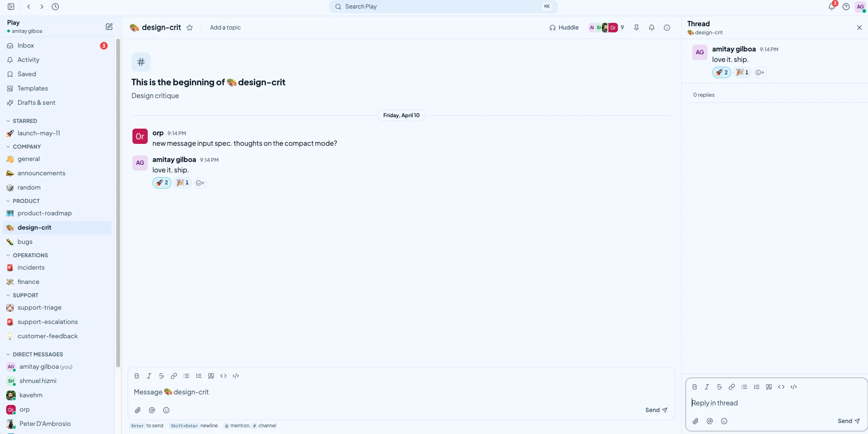Send the thread reply
Image resolution: width=868 pixels, height=434 pixels.
pos(848,421)
